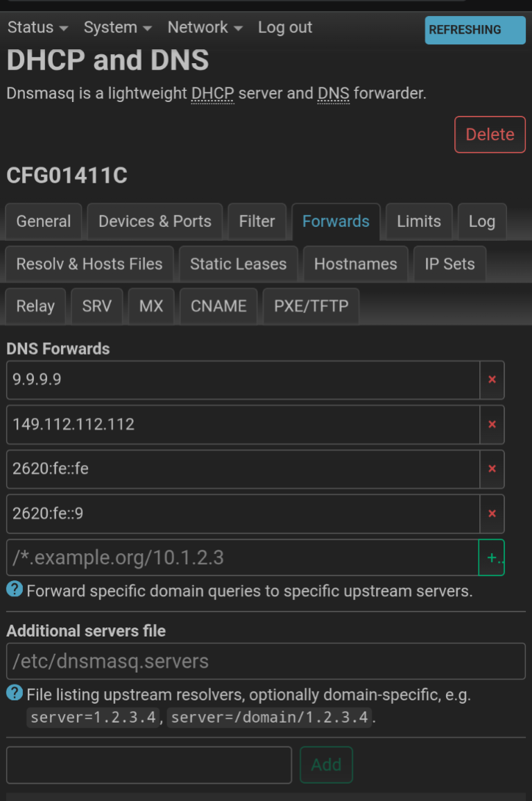Click help icon beside DNS Forwards description

(x=15, y=590)
